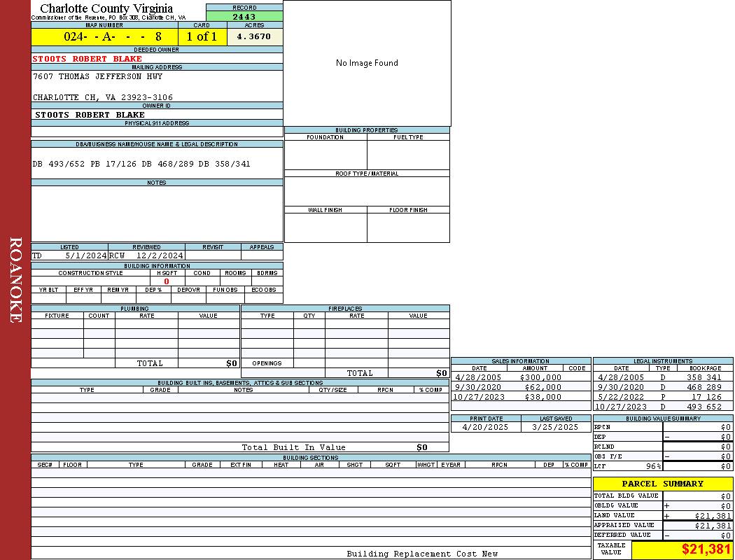Click the 4/28/2005 sale amount $300,000
The image size is (735, 560).
coord(540,377)
